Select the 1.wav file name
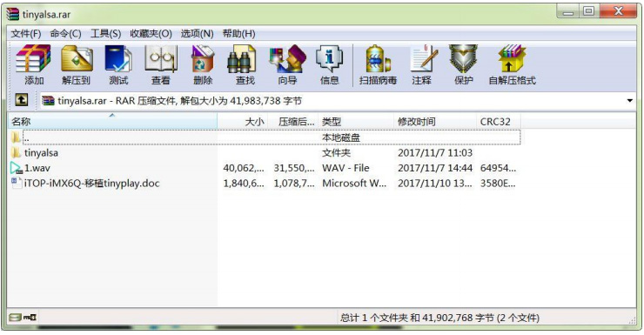Screen dimensions: 644x335 pyautogui.click(x=37, y=168)
